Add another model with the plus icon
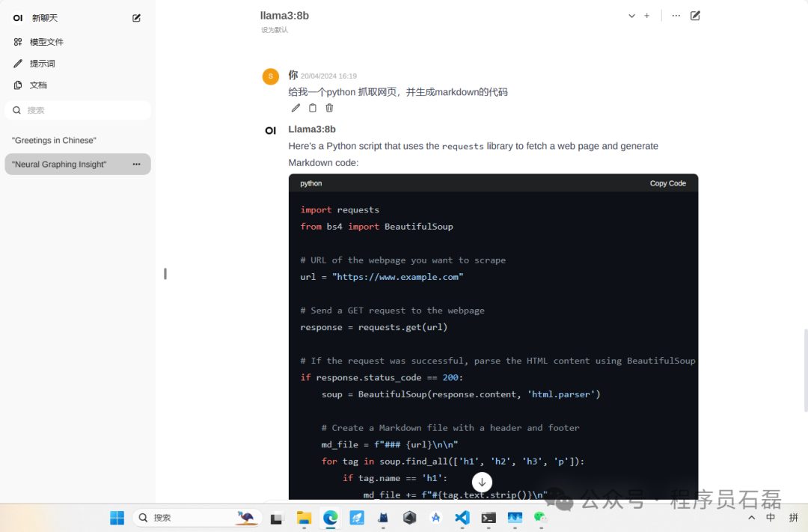808x532 pixels. (646, 16)
